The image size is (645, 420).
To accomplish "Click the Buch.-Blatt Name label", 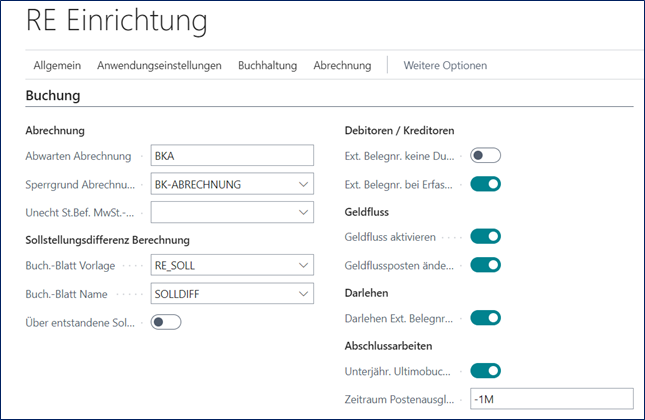I will pyautogui.click(x=66, y=294).
